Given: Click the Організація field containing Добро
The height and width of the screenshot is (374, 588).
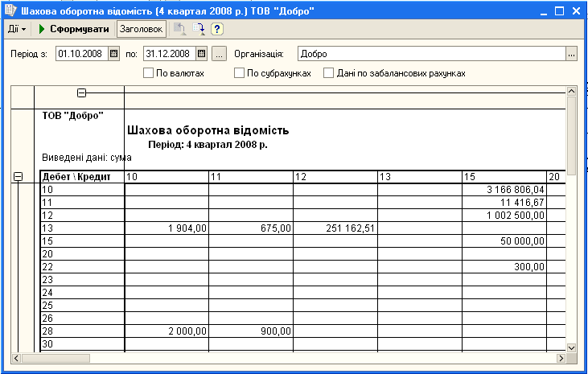Looking at the screenshot, I should [x=432, y=54].
